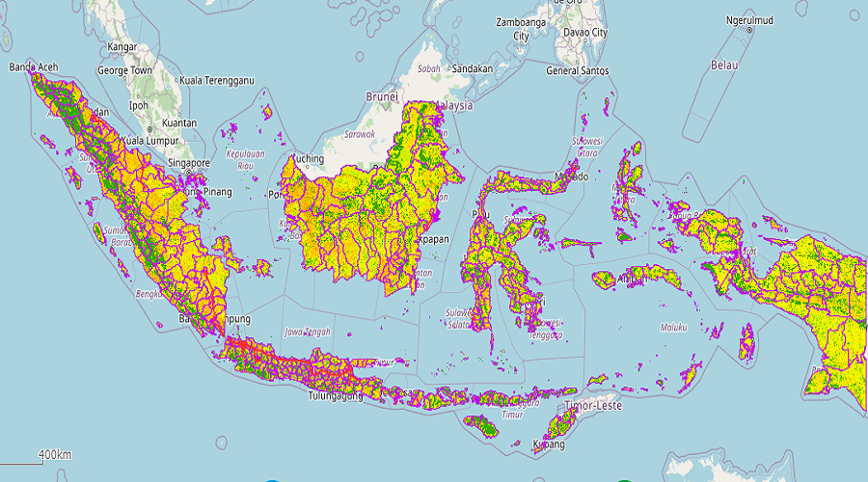This screenshot has height=482, width=868.
Task: Click the Kupang city label
Action: pyautogui.click(x=550, y=444)
